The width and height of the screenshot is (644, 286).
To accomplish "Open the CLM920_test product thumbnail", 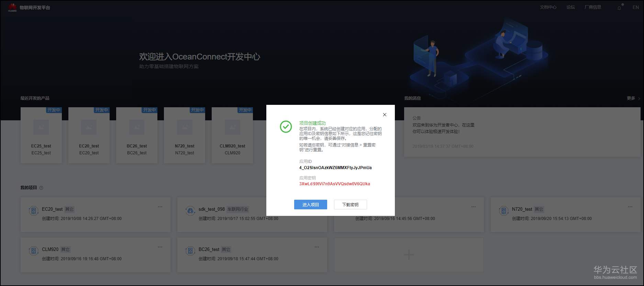I will (x=232, y=128).
